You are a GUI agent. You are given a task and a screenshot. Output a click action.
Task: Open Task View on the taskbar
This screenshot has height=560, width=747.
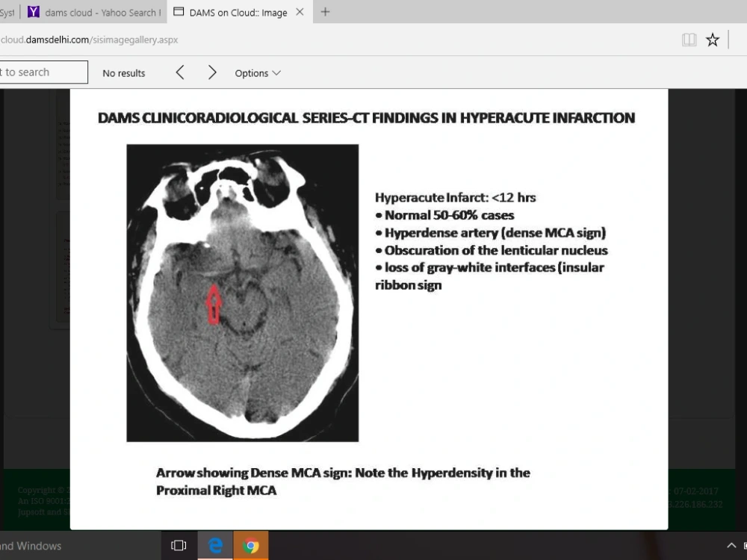tap(179, 546)
